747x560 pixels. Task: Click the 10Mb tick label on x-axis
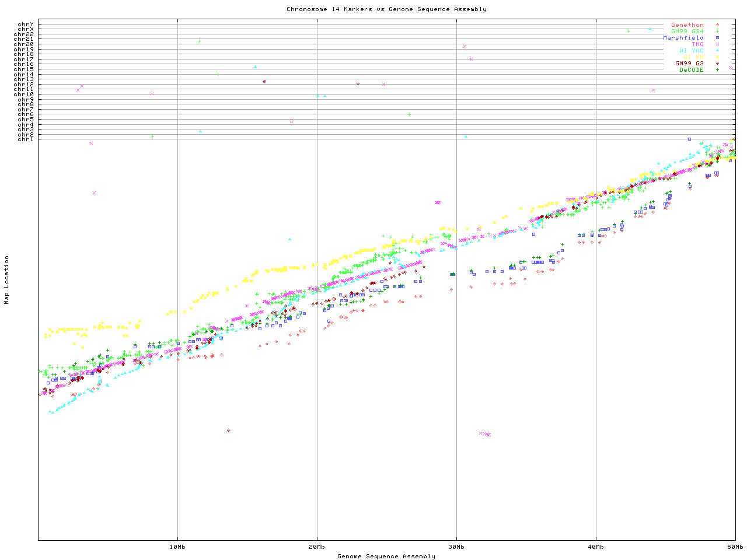(x=177, y=547)
